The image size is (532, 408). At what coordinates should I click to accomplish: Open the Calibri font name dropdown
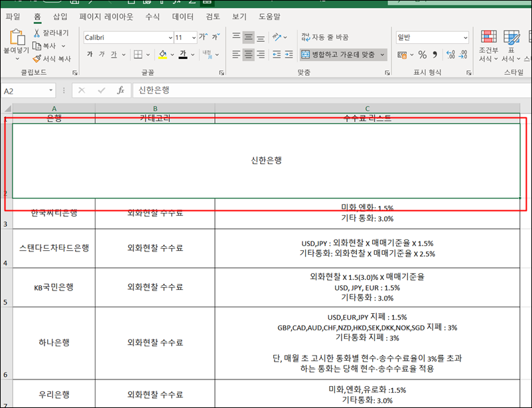pyautogui.click(x=170, y=38)
